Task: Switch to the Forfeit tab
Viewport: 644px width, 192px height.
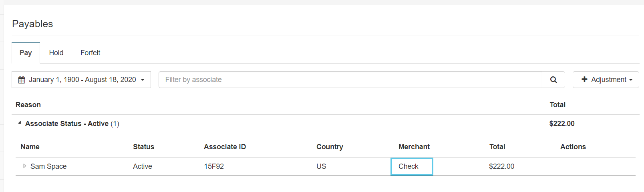Action: pos(90,53)
